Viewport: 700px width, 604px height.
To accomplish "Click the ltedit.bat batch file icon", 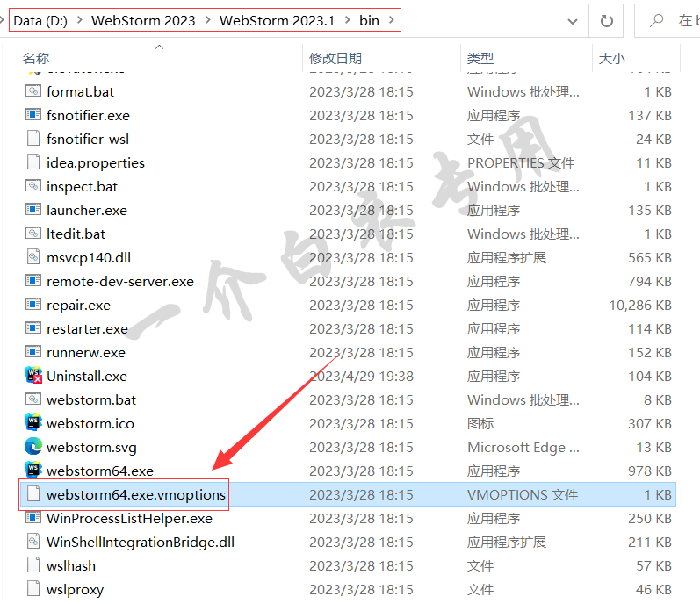I will point(33,234).
